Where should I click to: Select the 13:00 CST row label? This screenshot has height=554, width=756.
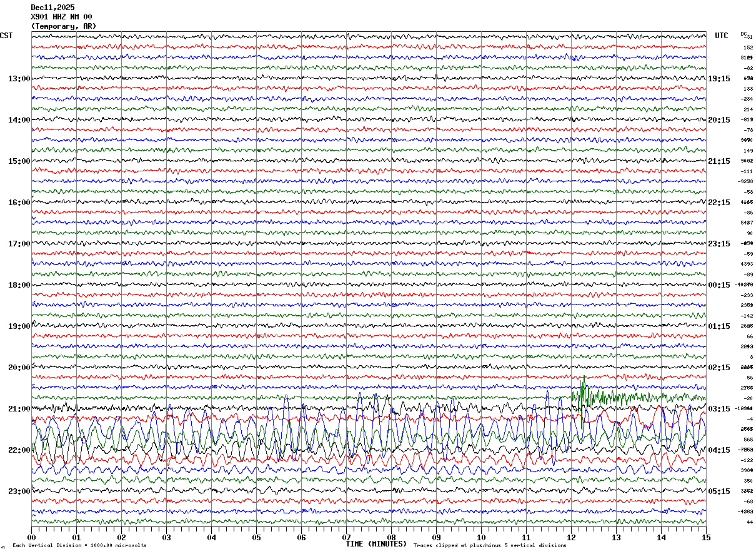coord(19,79)
